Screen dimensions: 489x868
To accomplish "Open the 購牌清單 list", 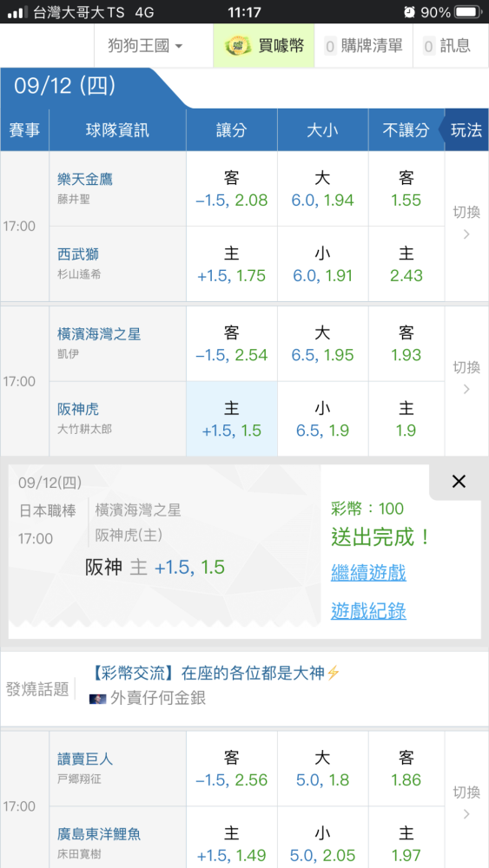I will click(363, 45).
